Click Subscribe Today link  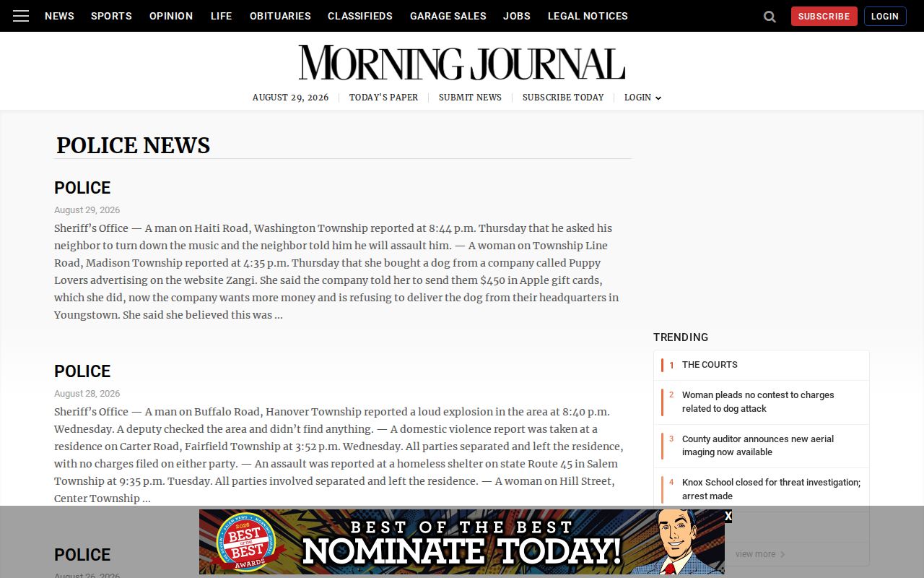563,98
